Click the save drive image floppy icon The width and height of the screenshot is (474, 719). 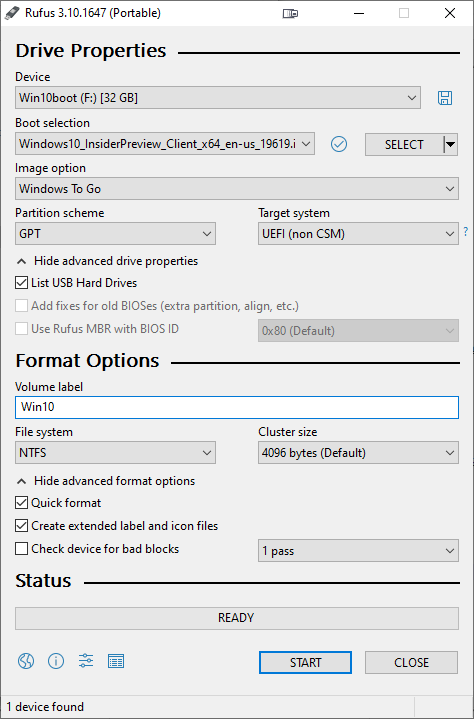click(x=445, y=98)
